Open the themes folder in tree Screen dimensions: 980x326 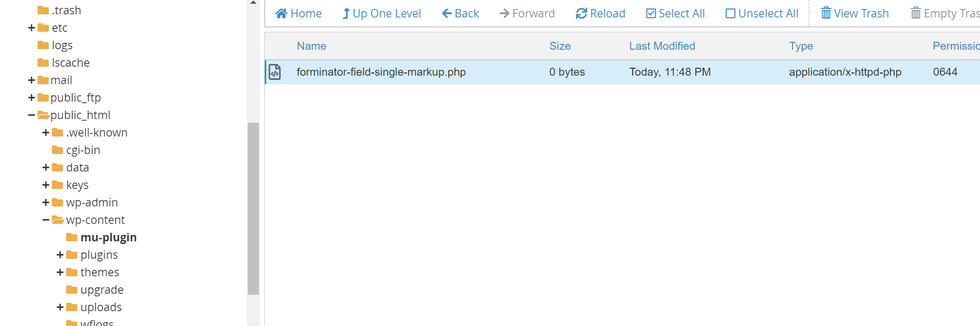pos(100,272)
